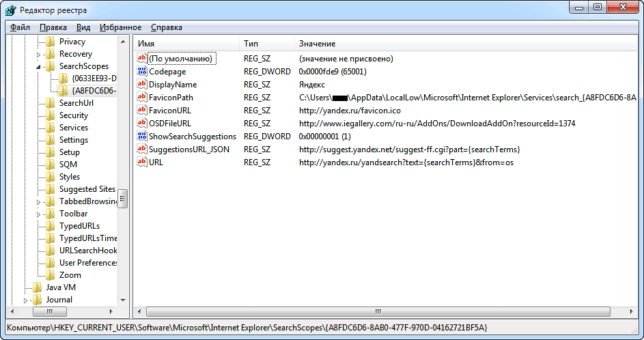This screenshot has width=644, height=340.
Task: Open the Вид menu
Action: point(83,27)
